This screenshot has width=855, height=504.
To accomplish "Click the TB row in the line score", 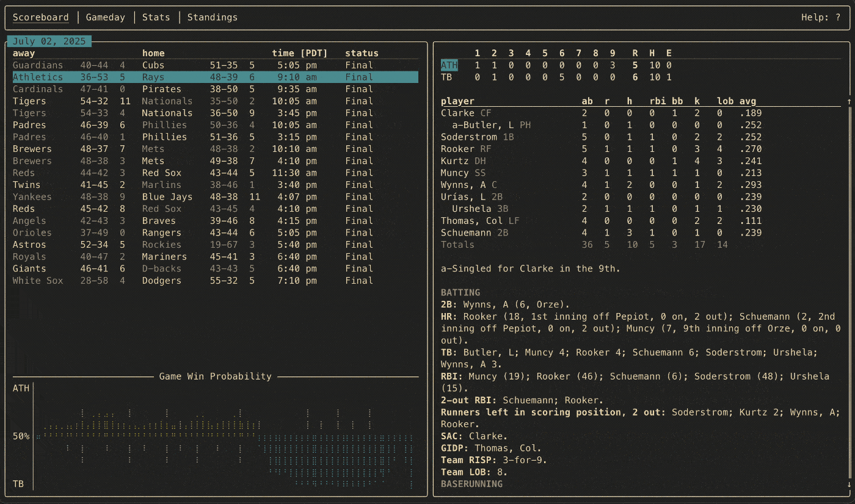I will coord(447,77).
